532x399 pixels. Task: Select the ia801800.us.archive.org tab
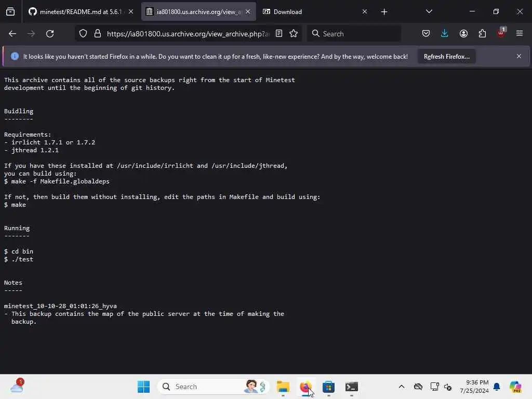(199, 12)
